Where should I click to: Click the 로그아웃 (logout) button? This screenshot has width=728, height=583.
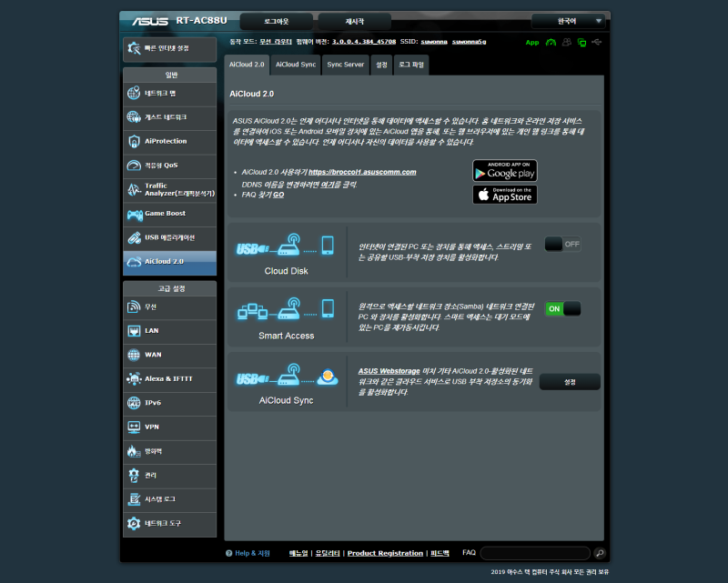coord(277,21)
